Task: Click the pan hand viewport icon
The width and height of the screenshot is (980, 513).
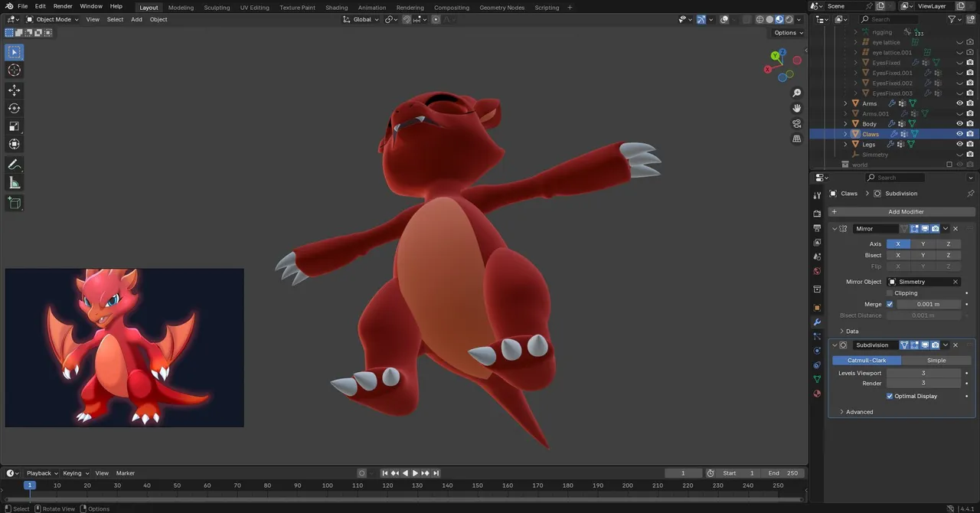Action: [797, 108]
